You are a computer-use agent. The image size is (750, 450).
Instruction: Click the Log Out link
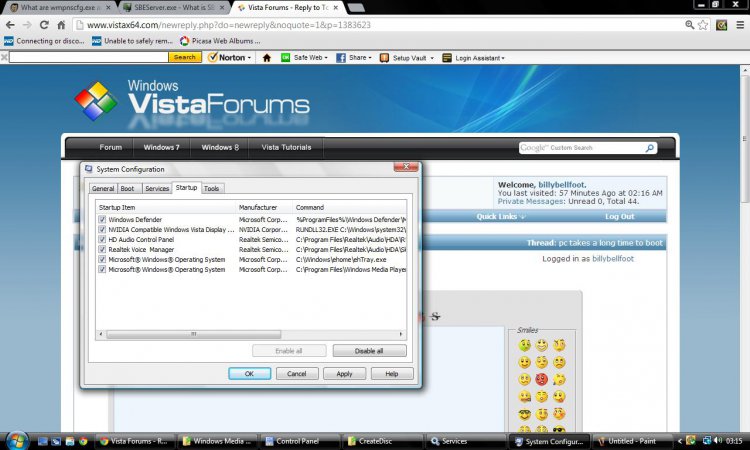619,217
